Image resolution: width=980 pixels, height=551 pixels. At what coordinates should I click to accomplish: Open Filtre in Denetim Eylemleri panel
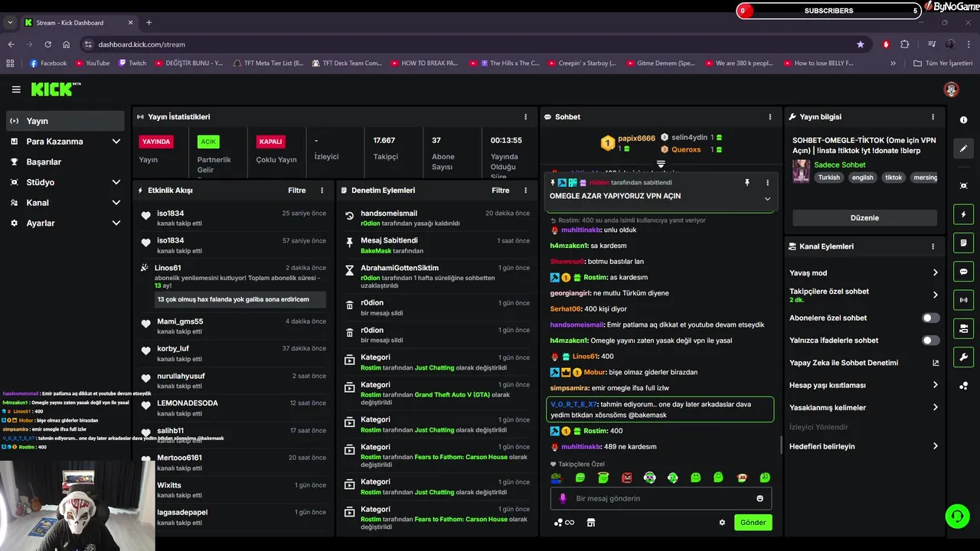tap(500, 191)
